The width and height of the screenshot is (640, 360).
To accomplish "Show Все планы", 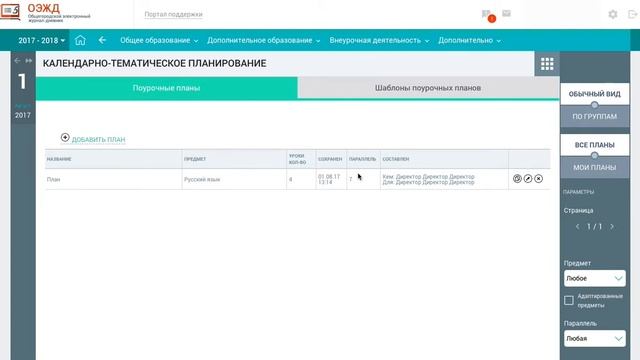I will [594, 145].
